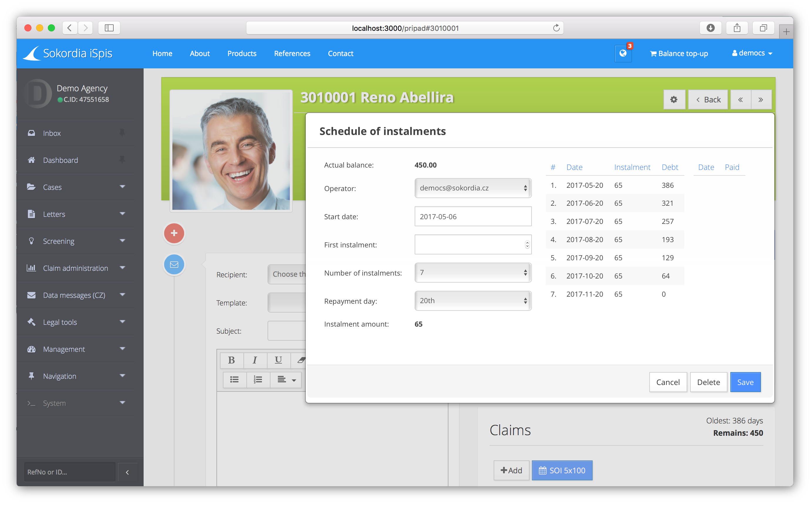Viewport: 812px width, 505px height.
Task: Adjust First instalment stepper arrows
Action: [x=527, y=244]
